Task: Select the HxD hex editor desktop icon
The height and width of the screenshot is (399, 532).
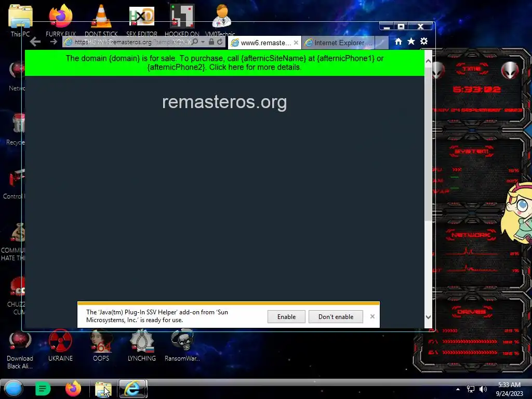Action: point(142,20)
